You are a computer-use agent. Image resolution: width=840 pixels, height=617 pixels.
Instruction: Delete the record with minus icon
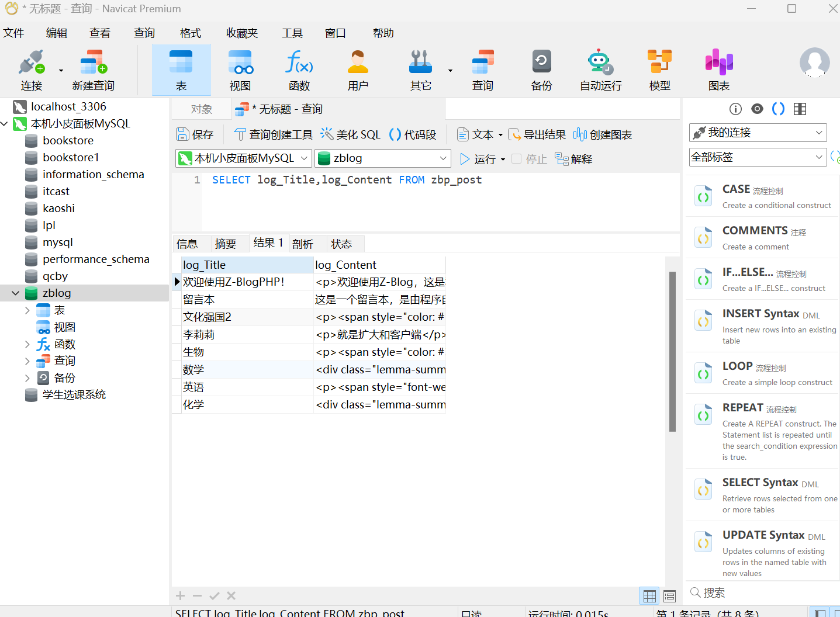[198, 596]
